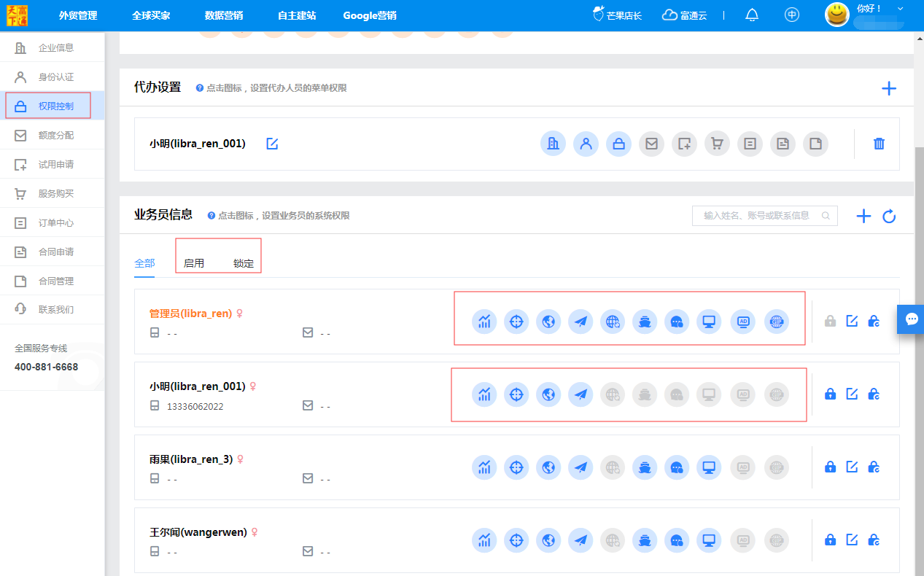Focus the salesperson search input field
This screenshot has width=924, height=576.
pyautogui.click(x=764, y=216)
